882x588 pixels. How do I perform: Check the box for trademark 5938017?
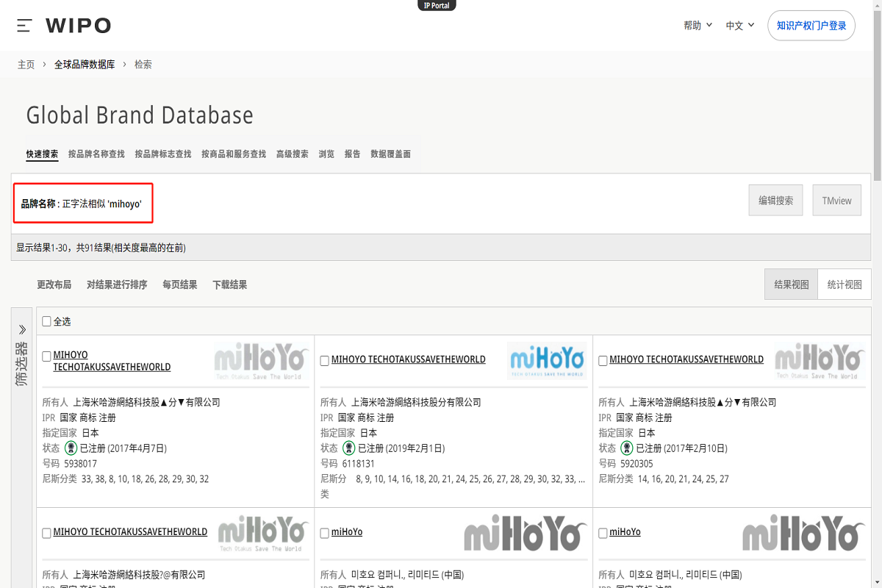(x=47, y=356)
